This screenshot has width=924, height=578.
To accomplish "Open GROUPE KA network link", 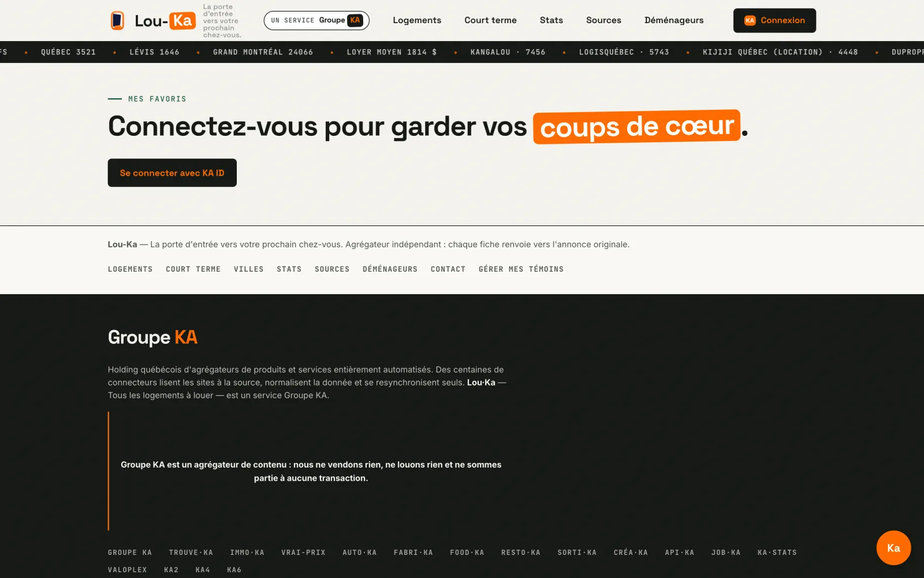I will point(130,553).
